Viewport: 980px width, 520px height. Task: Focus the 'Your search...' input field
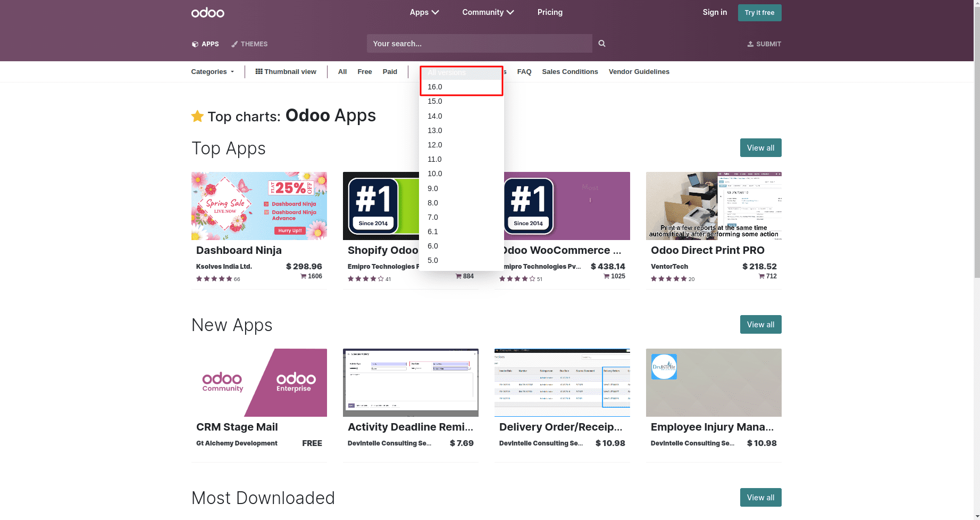[x=479, y=44]
